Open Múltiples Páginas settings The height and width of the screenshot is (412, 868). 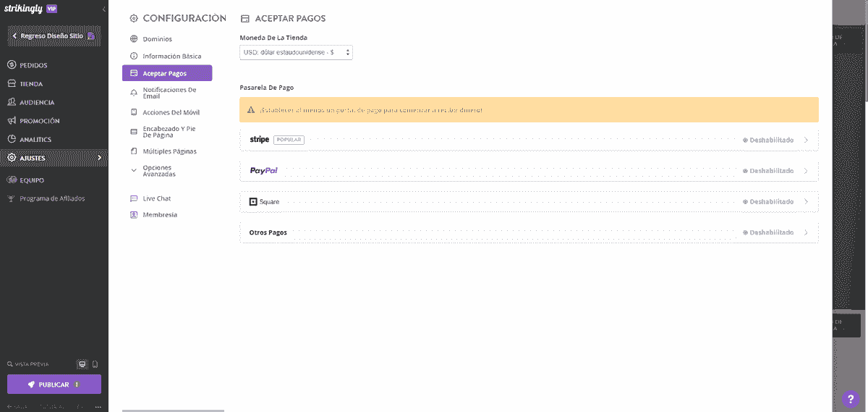pyautogui.click(x=168, y=151)
